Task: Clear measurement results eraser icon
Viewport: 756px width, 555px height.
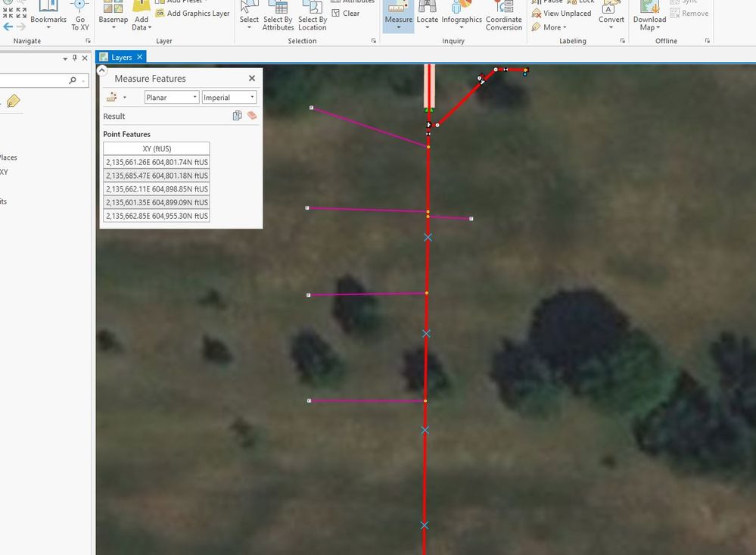Action: 252,115
